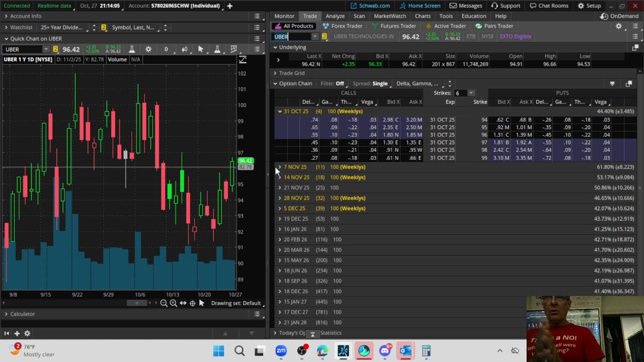Open the Calculator app on taskbar
This screenshot has height=362, width=644.
point(426,351)
